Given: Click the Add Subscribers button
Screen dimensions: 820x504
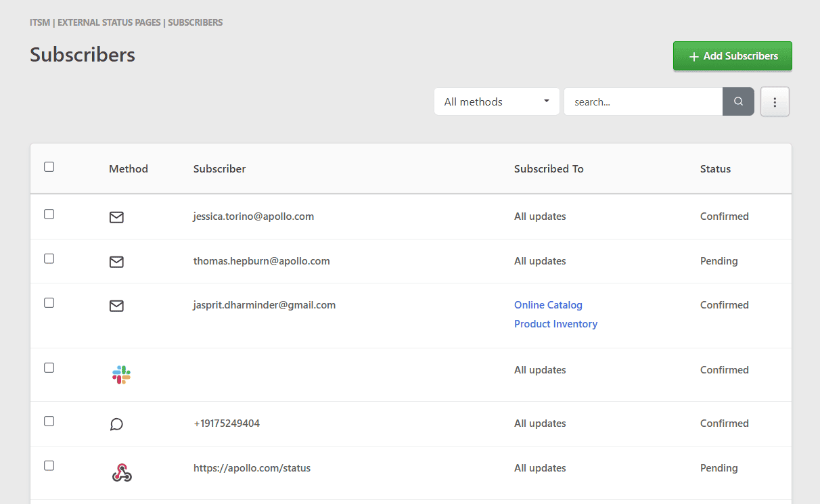Looking at the screenshot, I should [x=732, y=56].
